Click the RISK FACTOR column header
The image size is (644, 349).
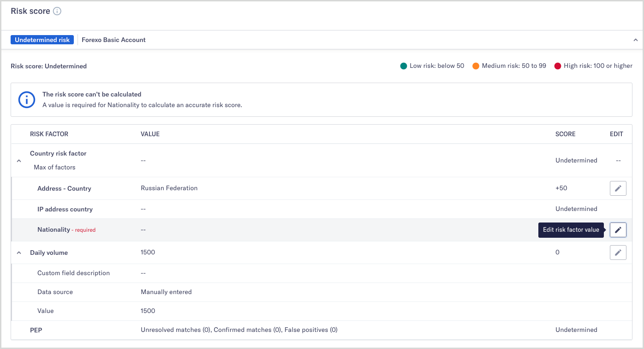click(49, 134)
